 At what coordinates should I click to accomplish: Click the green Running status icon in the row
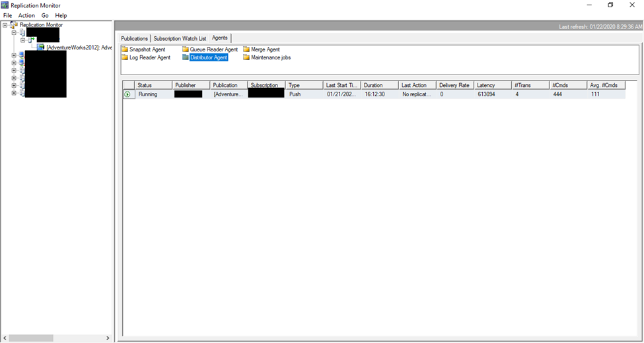pos(127,94)
